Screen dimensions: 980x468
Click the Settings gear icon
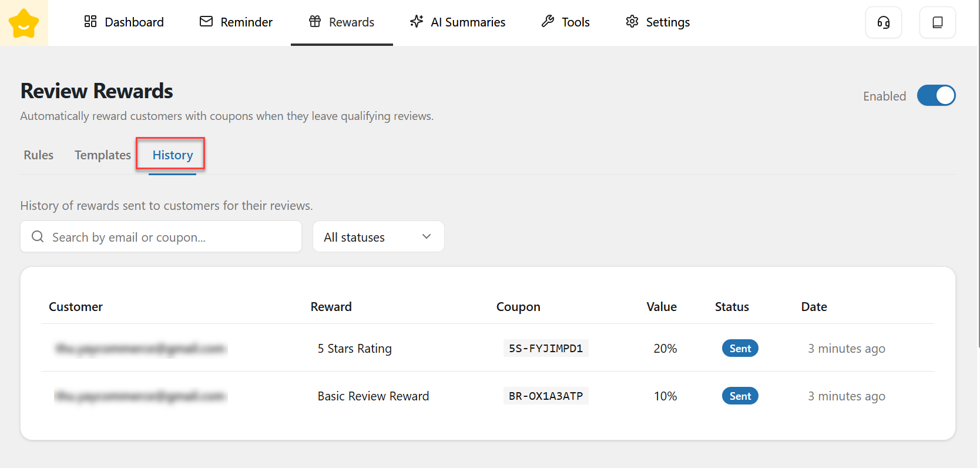click(x=632, y=22)
